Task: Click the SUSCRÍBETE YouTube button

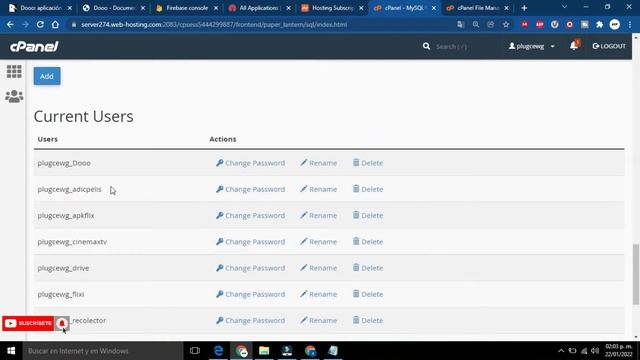Action: [28, 323]
